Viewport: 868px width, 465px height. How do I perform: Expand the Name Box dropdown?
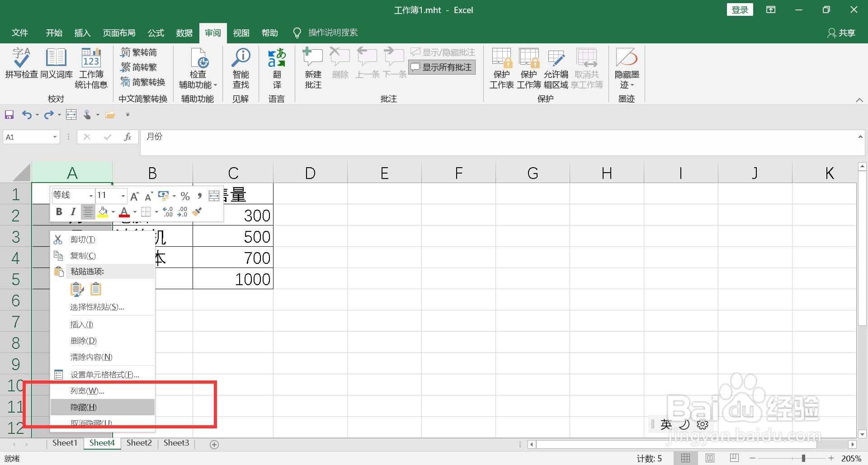[55, 137]
